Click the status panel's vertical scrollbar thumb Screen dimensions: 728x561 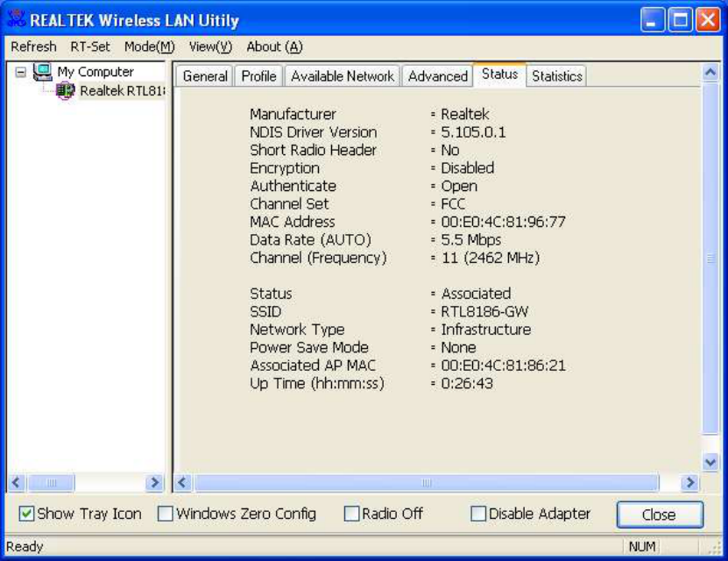tap(710, 259)
